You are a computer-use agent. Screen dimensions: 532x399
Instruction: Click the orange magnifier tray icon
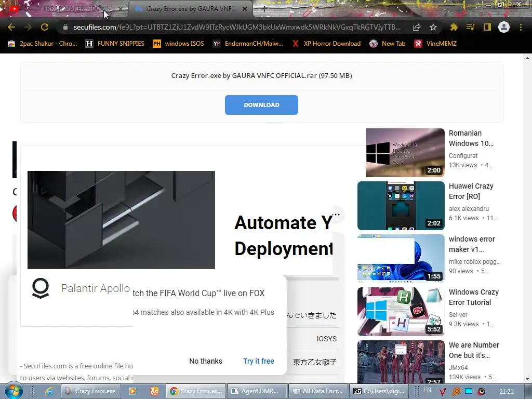[x=456, y=392]
